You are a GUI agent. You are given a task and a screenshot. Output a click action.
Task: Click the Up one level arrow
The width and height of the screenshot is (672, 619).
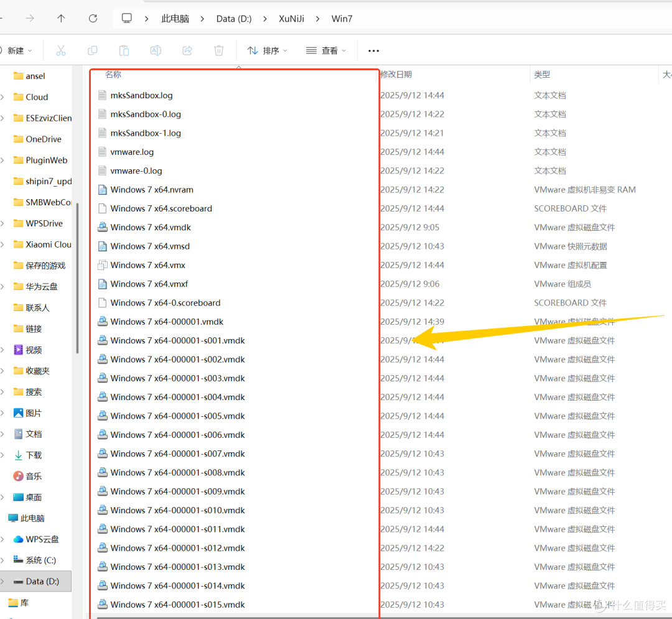[61, 19]
